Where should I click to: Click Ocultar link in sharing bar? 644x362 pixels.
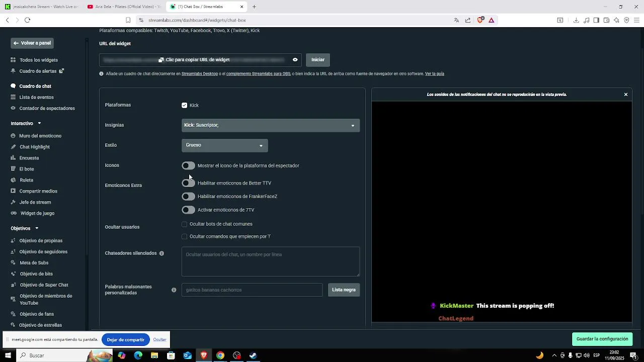tap(160, 340)
